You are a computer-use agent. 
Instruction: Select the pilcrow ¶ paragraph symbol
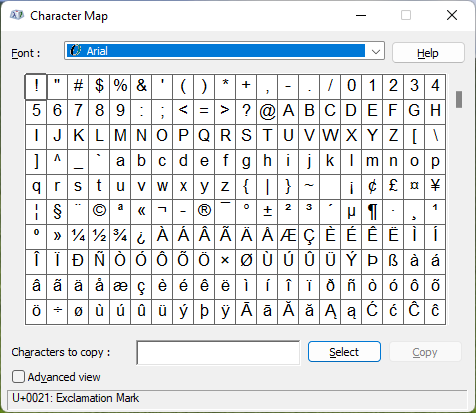click(372, 212)
